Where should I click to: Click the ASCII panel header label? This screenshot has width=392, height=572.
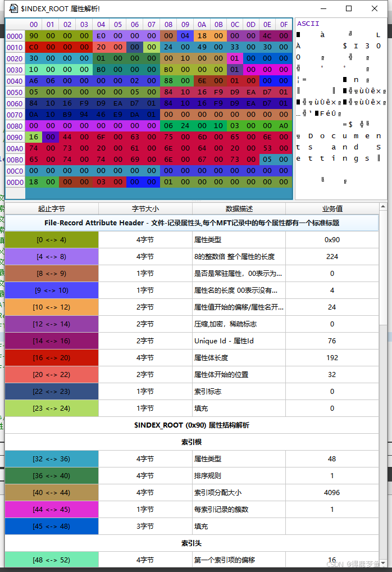[x=308, y=24]
